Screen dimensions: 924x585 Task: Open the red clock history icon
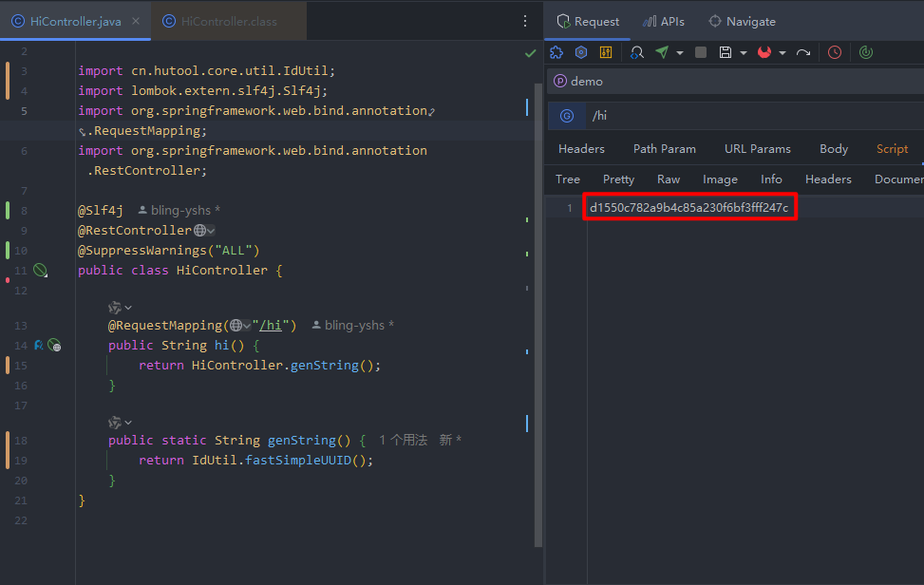pos(835,52)
